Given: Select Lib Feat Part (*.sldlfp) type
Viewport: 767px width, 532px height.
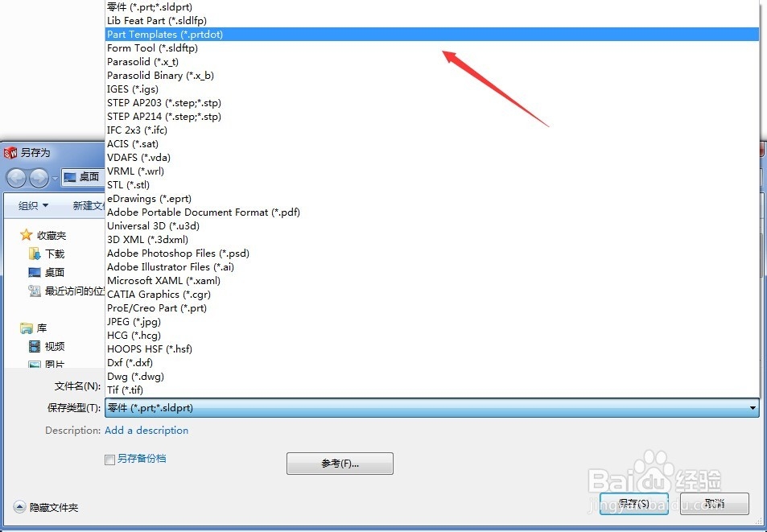Looking at the screenshot, I should (x=432, y=21).
